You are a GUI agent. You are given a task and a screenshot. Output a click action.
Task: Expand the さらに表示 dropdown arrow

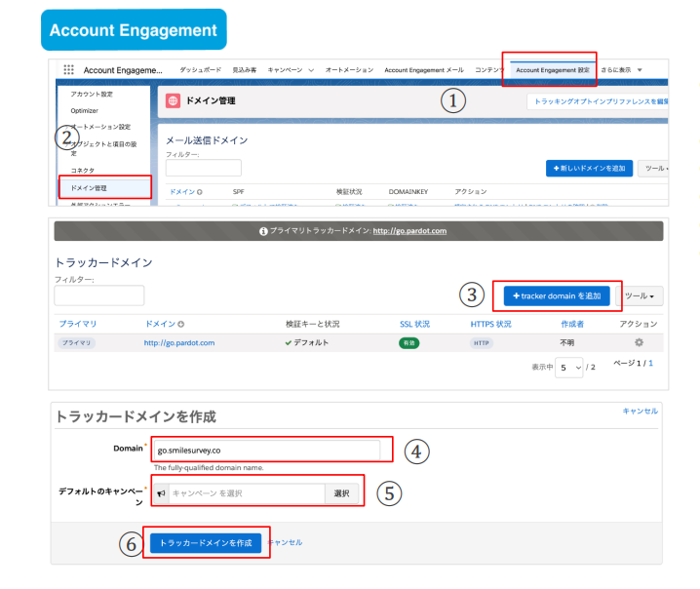(x=640, y=70)
